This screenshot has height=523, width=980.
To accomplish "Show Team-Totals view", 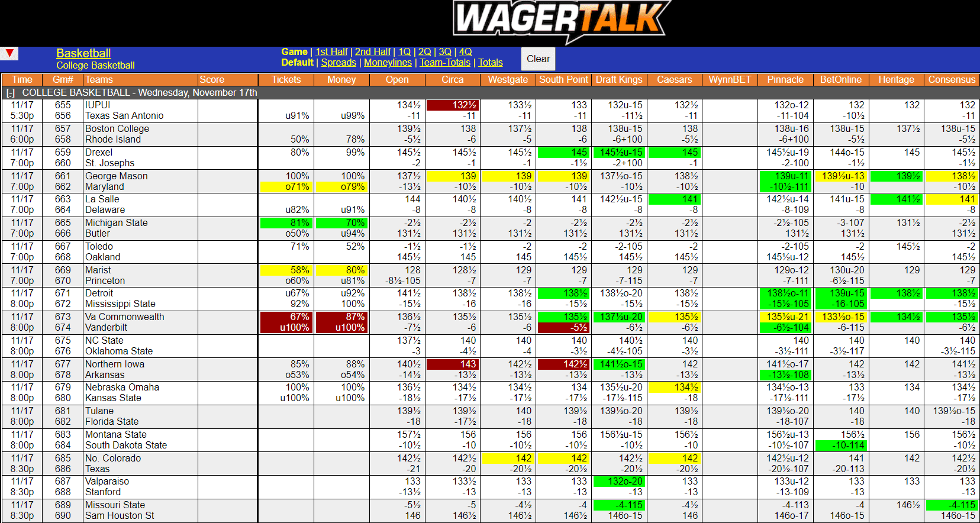I will tap(445, 63).
